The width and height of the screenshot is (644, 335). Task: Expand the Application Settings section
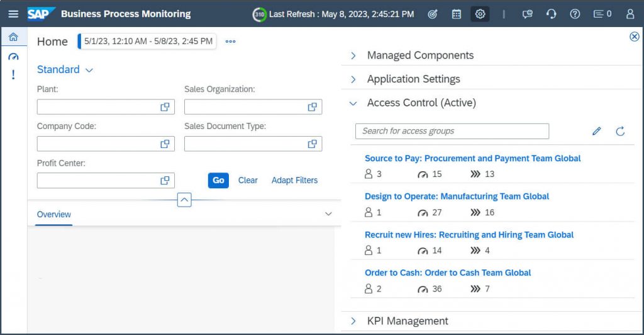(353, 79)
